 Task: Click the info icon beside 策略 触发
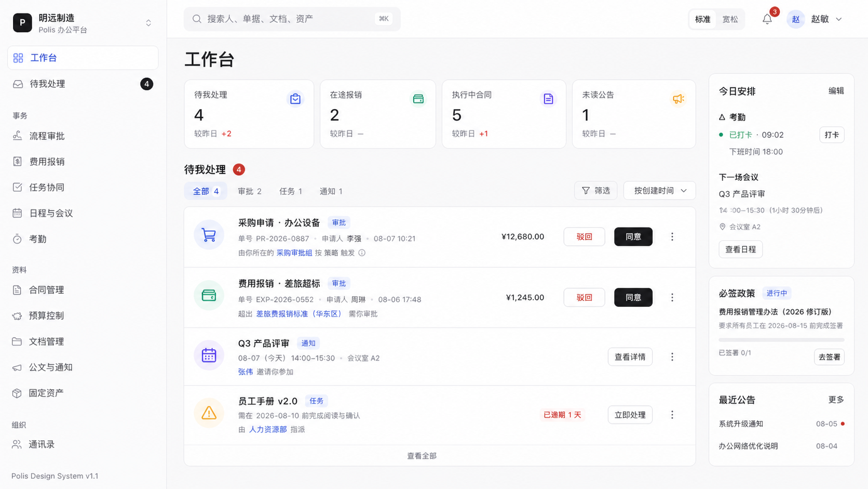(x=362, y=253)
